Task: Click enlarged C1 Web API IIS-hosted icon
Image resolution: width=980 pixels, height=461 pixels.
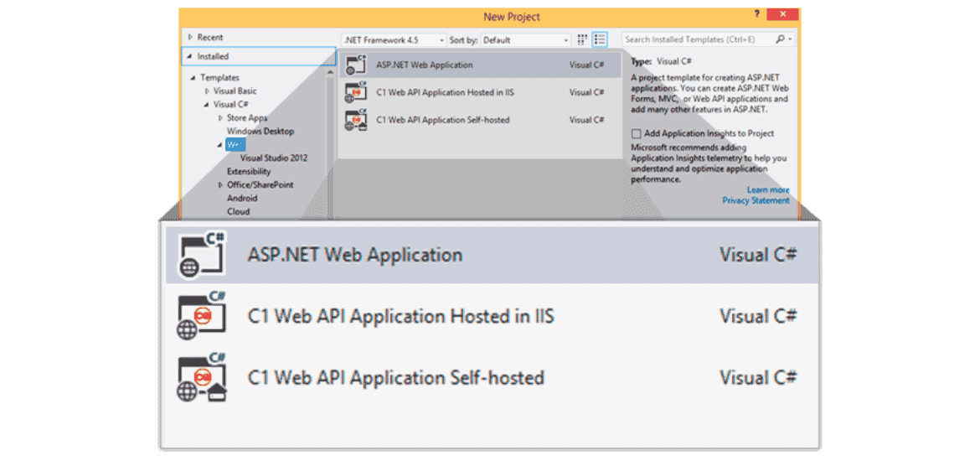Action: point(201,315)
